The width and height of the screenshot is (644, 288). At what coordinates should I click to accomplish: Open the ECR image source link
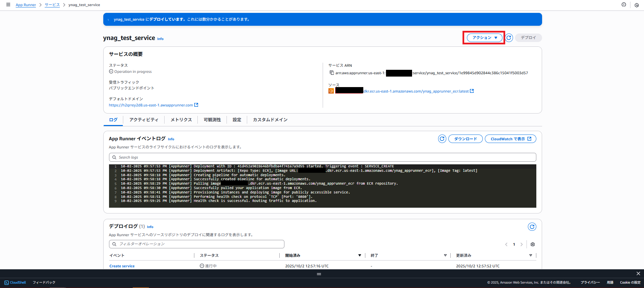416,91
